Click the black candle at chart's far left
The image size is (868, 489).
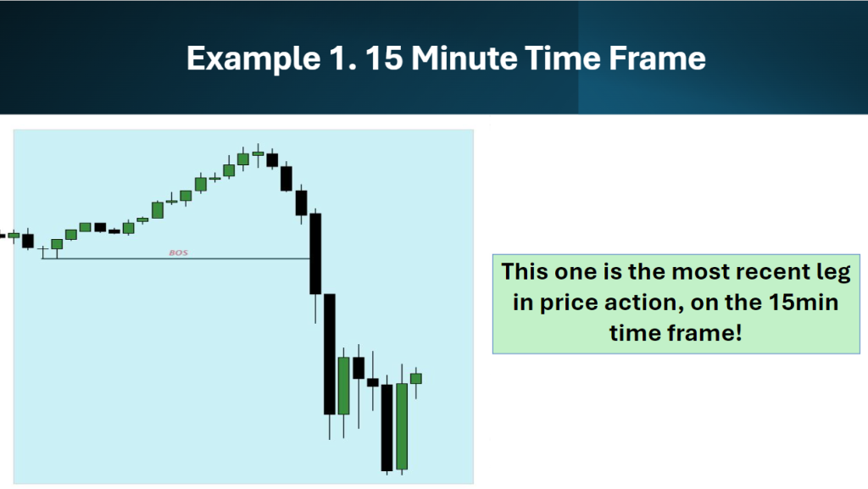tap(28, 241)
